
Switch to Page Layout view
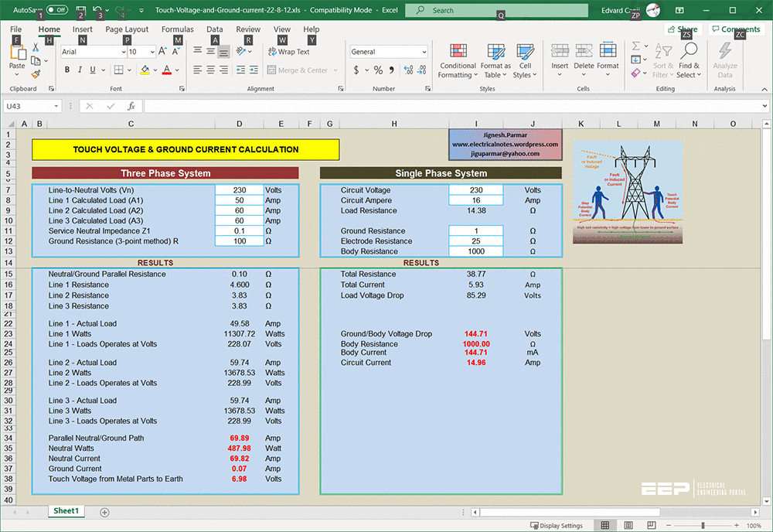pyautogui.click(x=628, y=526)
